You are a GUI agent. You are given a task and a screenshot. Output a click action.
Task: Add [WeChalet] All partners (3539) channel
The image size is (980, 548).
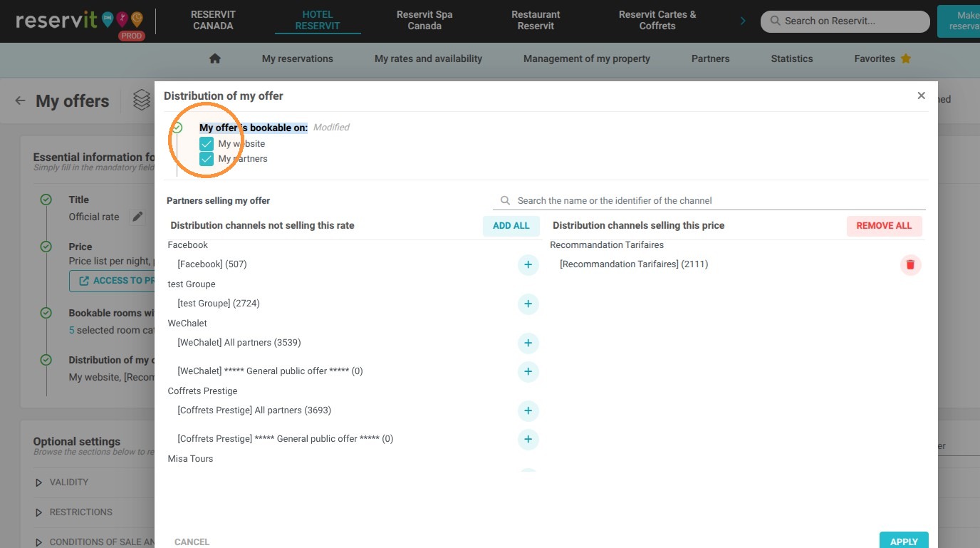[528, 343]
